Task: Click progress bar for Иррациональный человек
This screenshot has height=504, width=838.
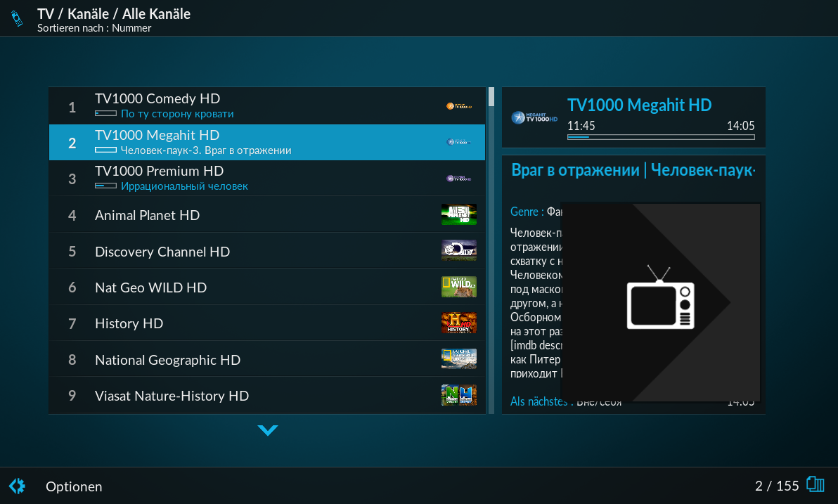Action: (x=106, y=186)
